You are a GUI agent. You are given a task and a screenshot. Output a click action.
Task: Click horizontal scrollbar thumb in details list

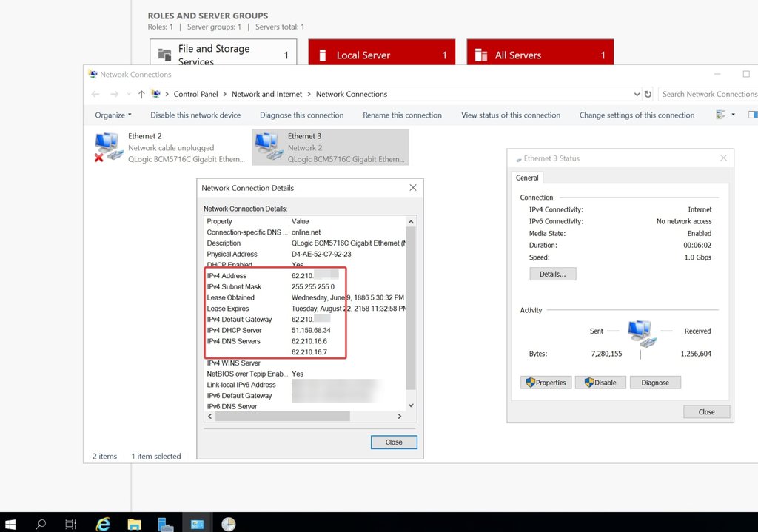tap(282, 416)
